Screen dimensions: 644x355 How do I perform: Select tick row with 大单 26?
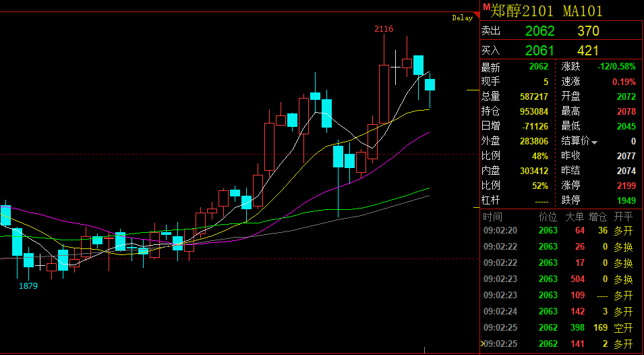(558, 246)
